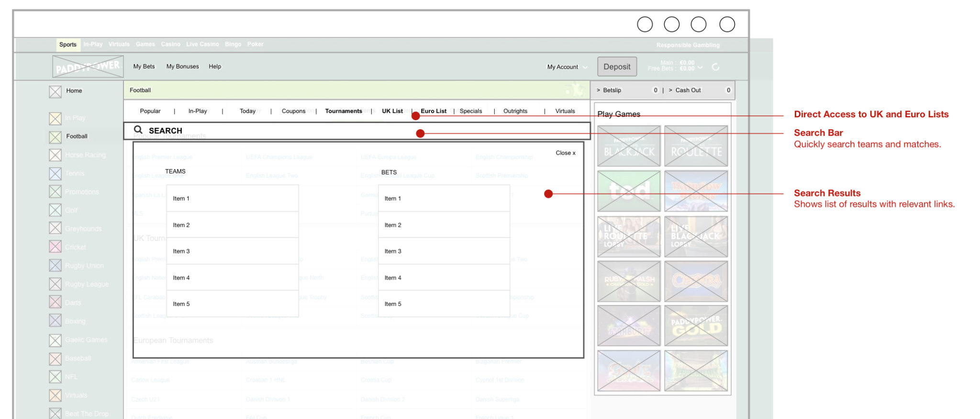Click the Virtuals sidebar icon
Image resolution: width=980 pixels, height=419 pixels.
(x=55, y=396)
